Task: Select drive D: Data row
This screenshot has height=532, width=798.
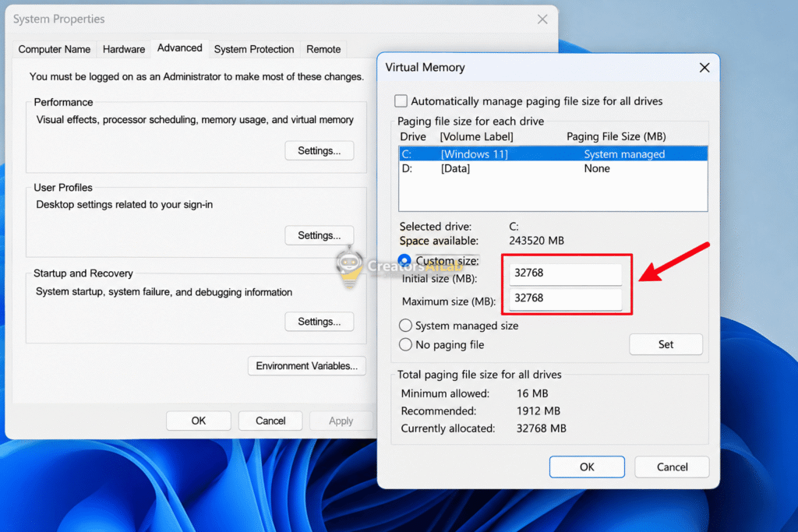Action: (x=553, y=168)
